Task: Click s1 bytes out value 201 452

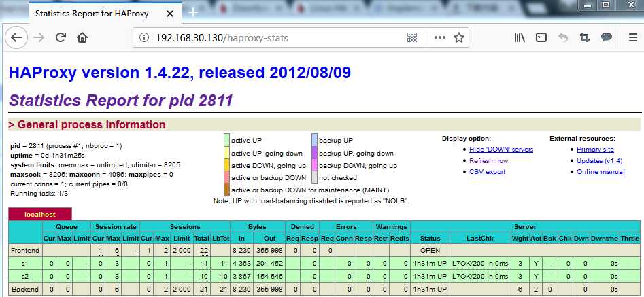Action: [x=269, y=264]
